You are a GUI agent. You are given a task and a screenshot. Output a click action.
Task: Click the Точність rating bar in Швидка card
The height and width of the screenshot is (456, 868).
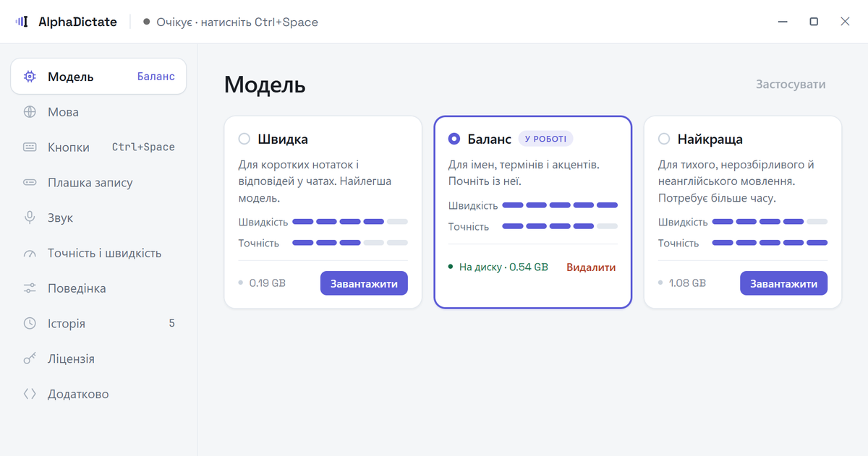tap(350, 243)
